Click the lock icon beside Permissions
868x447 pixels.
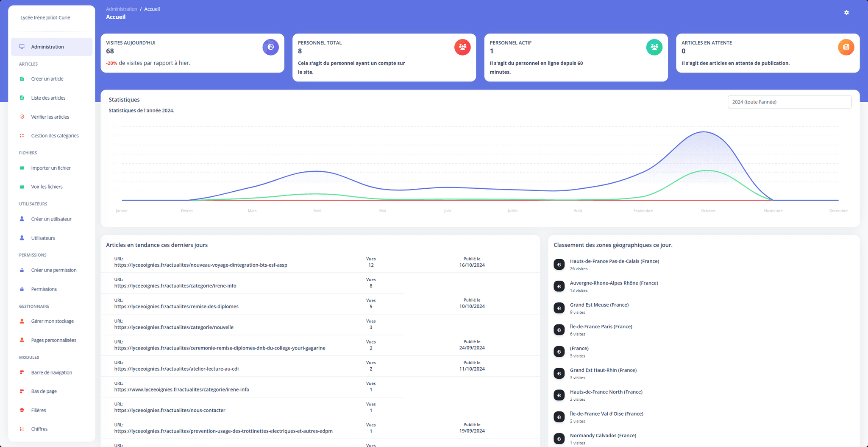point(22,289)
